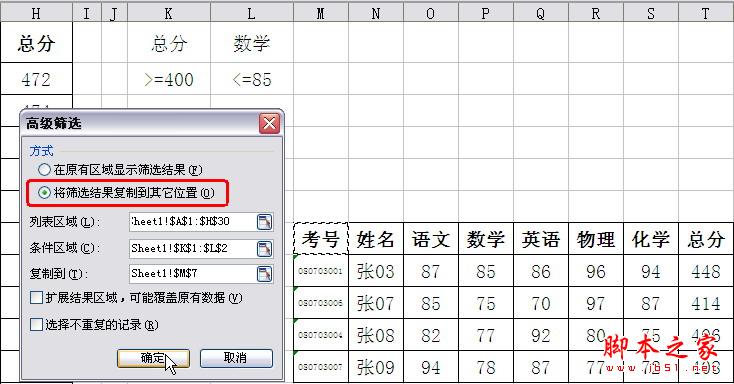Select column O header
Viewport: 734px width, 384px height.
pyautogui.click(x=431, y=14)
